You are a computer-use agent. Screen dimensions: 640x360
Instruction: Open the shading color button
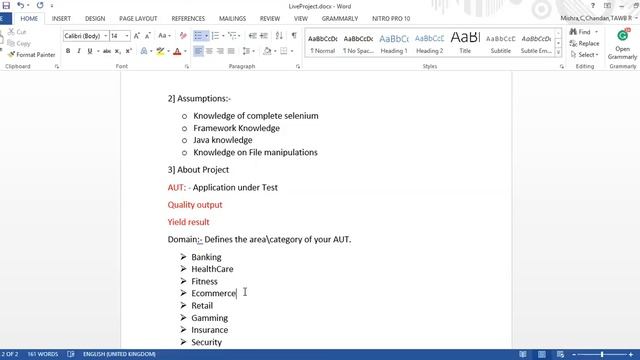267,51
